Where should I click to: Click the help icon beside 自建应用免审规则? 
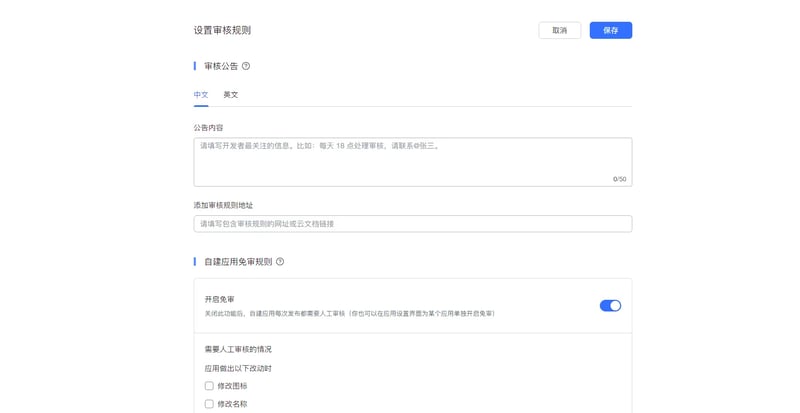pyautogui.click(x=280, y=261)
